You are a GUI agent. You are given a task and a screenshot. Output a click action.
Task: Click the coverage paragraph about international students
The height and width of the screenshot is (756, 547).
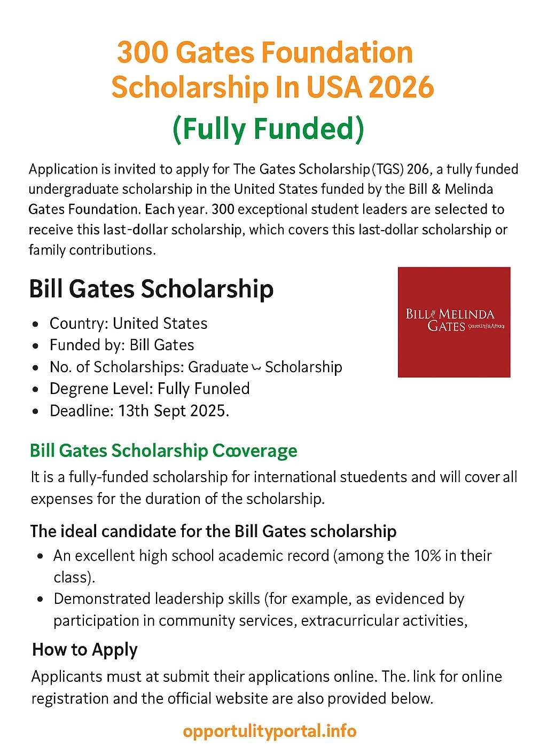tap(274, 487)
